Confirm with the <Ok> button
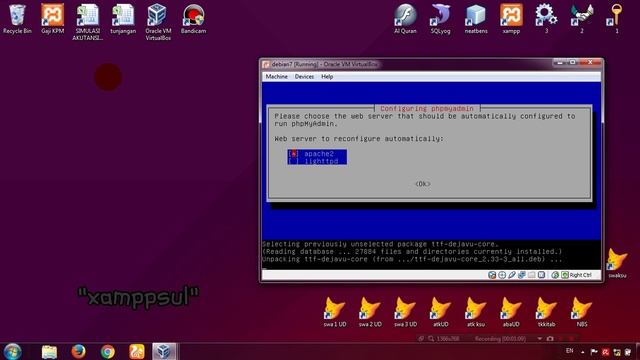Screen dimensions: 640x360 click(422, 184)
